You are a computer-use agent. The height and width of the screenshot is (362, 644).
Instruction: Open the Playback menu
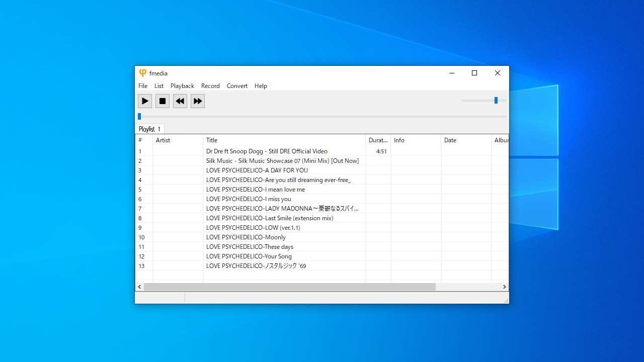click(182, 86)
